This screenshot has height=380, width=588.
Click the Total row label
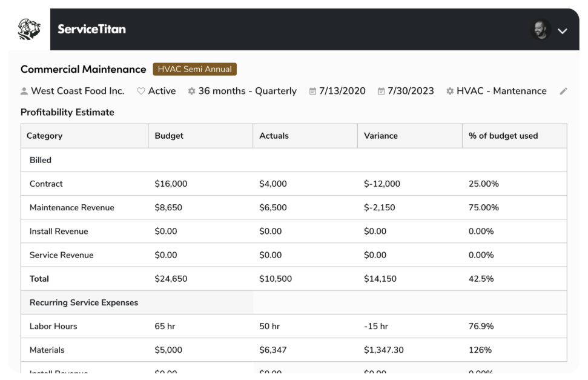click(39, 279)
